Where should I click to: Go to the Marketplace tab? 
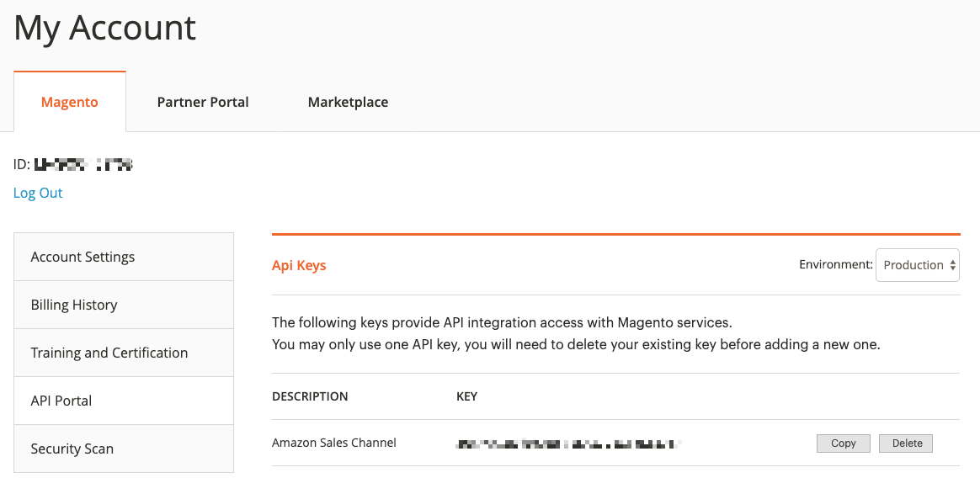click(x=348, y=102)
